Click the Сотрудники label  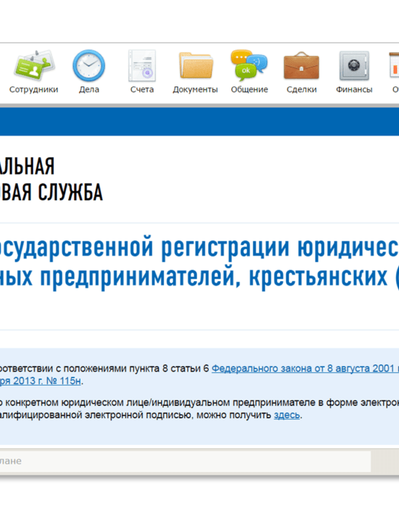[x=34, y=90]
